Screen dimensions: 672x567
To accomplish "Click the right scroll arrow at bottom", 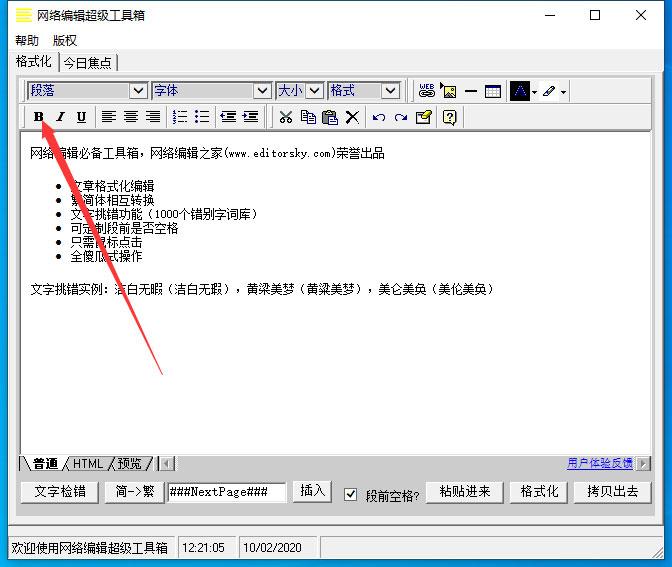I will click(643, 463).
